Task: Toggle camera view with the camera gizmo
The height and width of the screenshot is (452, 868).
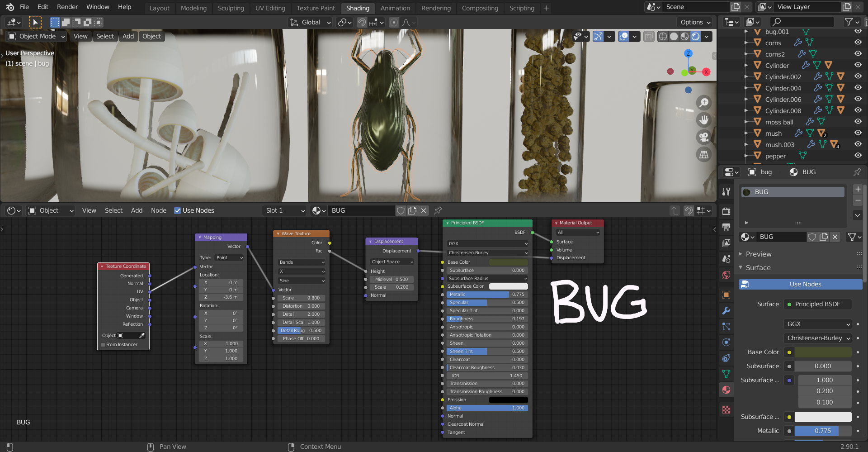Action: 704,137
